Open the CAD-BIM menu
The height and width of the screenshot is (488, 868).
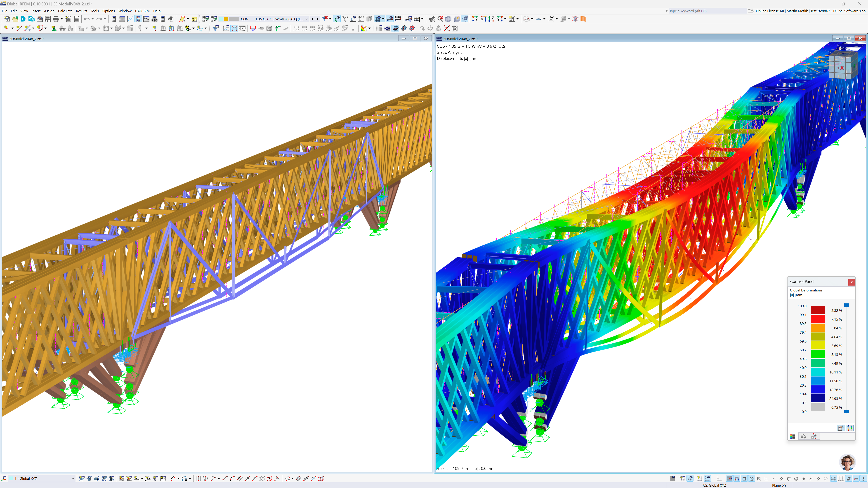pos(142,11)
